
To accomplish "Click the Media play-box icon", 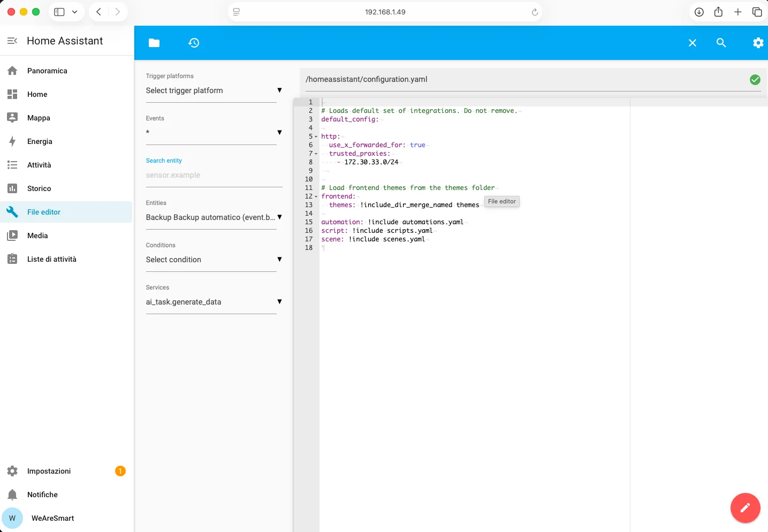I will pyautogui.click(x=12, y=235).
